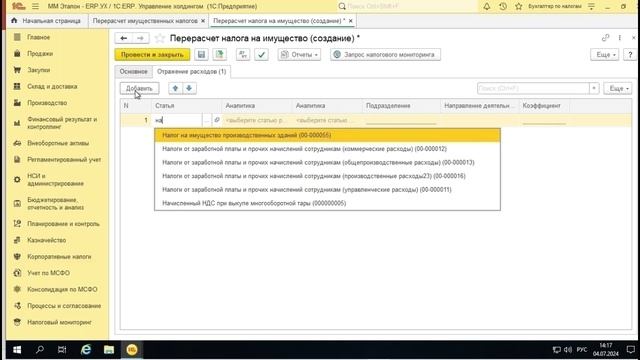Viewport: 640px width, 360px height.
Task: Switch to Отражение расходов (1) tab
Action: pyautogui.click(x=191, y=71)
